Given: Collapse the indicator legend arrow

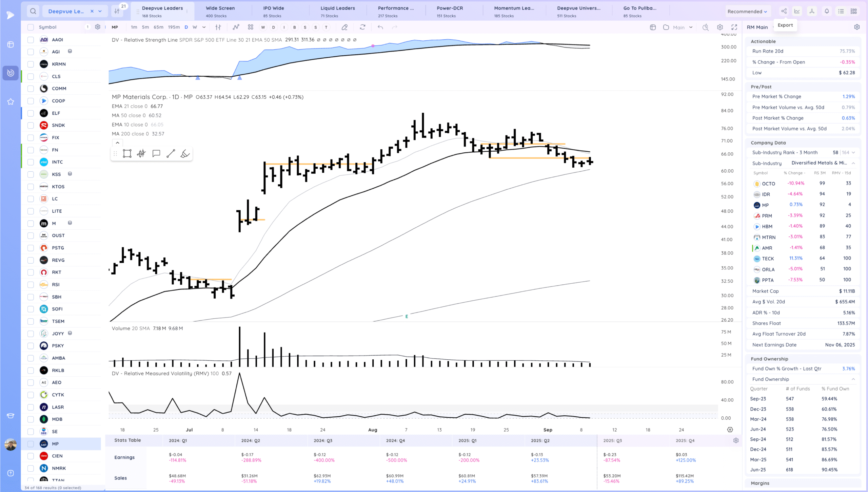Looking at the screenshot, I should (117, 143).
